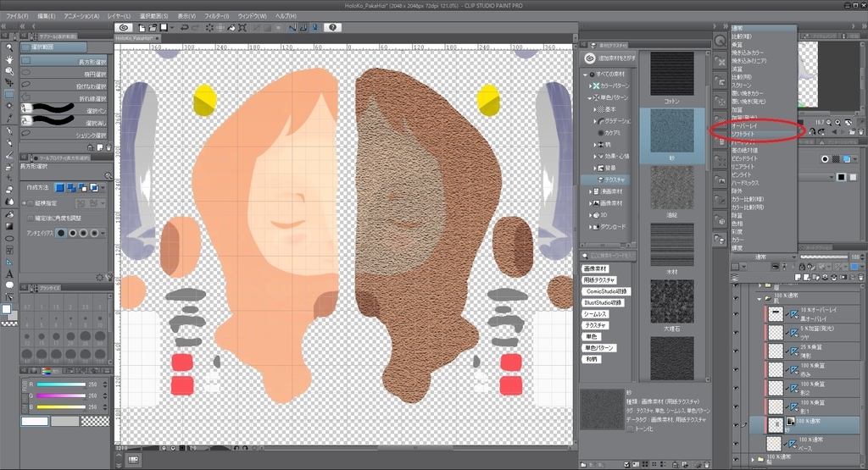Hide the 影1 layer with its eye icon
Viewport: 868px width, 470px height.
(x=736, y=406)
